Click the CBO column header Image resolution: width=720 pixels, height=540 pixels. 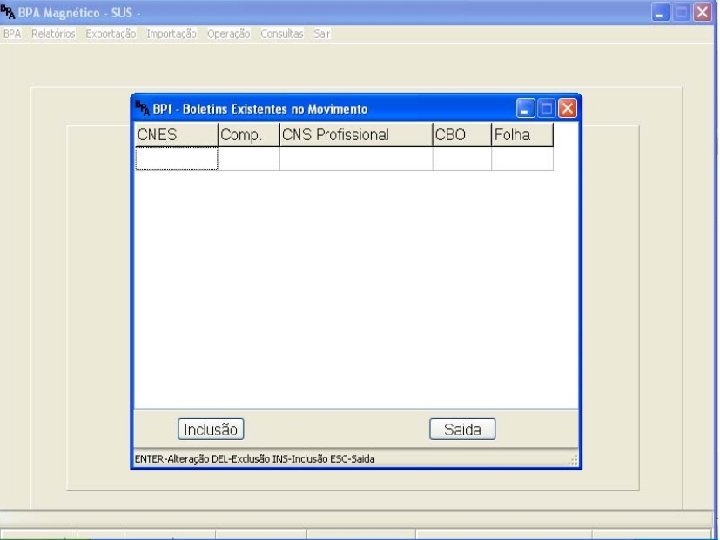pyautogui.click(x=462, y=135)
